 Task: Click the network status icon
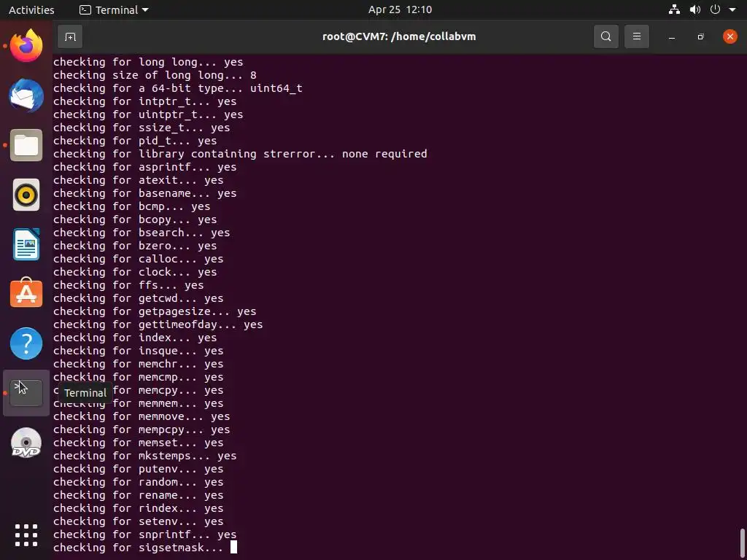(674, 9)
